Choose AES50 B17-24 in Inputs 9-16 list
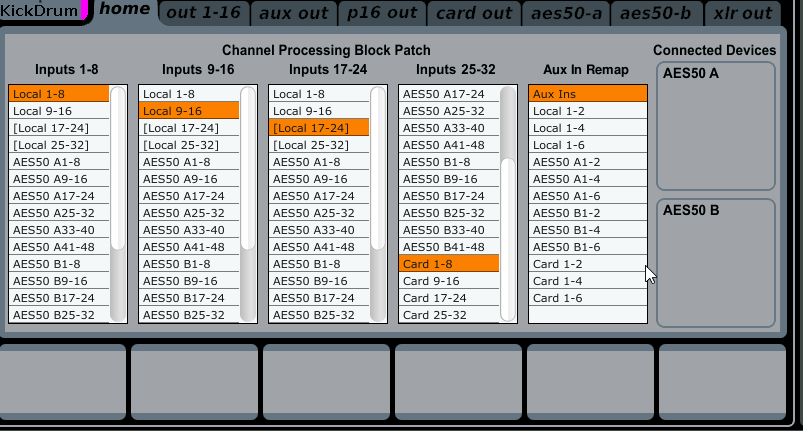This screenshot has width=803, height=431. (189, 298)
